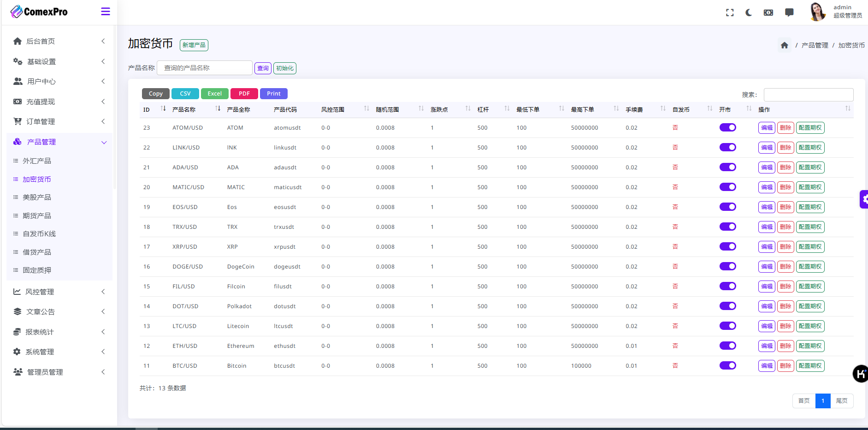Toggle market open switch for ATOM/USD

click(x=727, y=127)
